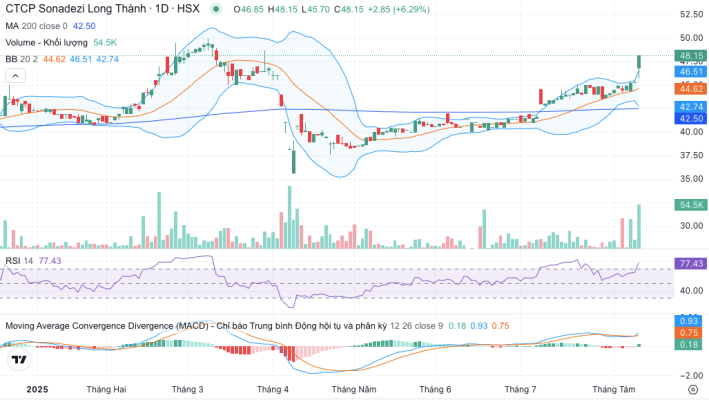Click the Tháng 6 time axis label

pos(435,389)
